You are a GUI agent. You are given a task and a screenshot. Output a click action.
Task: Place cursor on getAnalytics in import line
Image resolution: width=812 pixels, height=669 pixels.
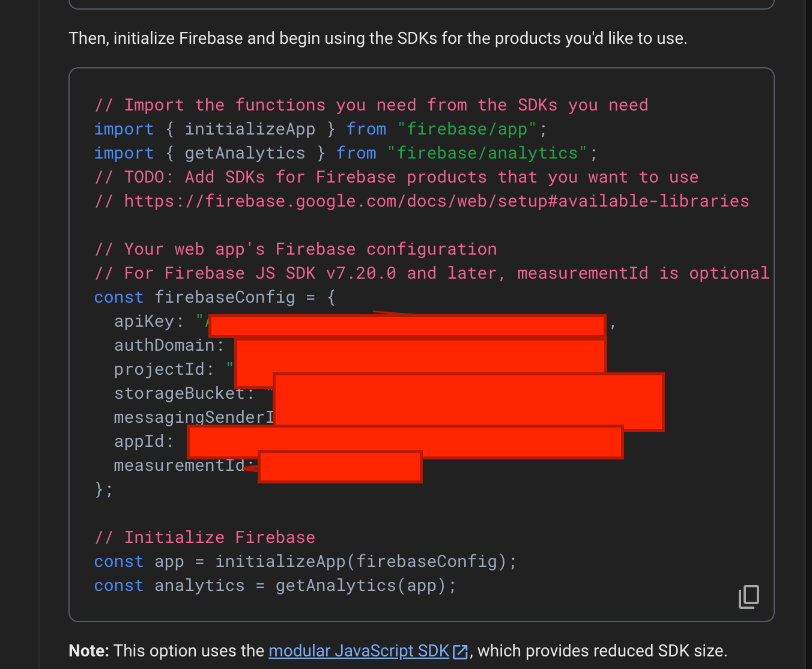(244, 153)
